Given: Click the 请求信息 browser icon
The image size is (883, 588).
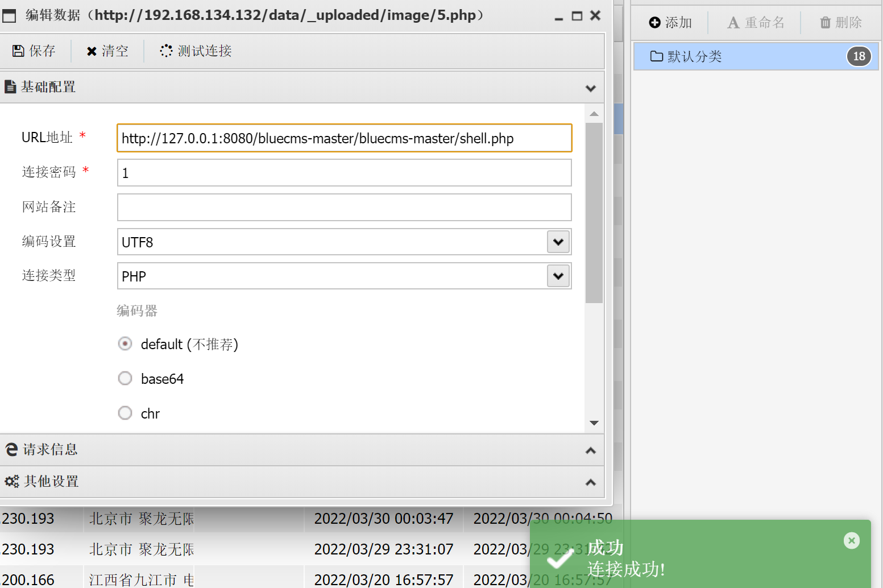Looking at the screenshot, I should (11, 449).
